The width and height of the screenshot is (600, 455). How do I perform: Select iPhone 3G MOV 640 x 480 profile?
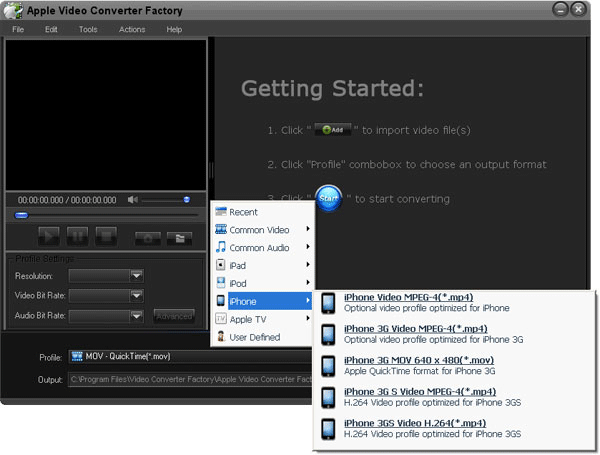(x=418, y=360)
